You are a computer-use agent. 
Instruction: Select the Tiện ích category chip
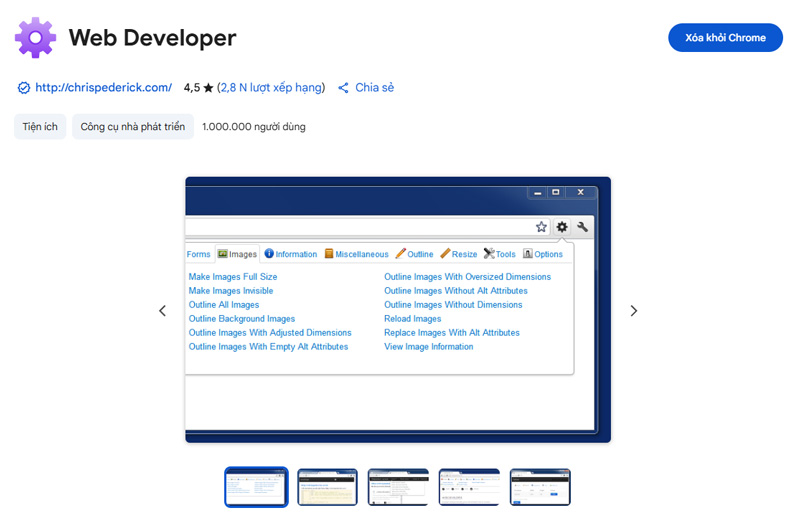pos(40,126)
